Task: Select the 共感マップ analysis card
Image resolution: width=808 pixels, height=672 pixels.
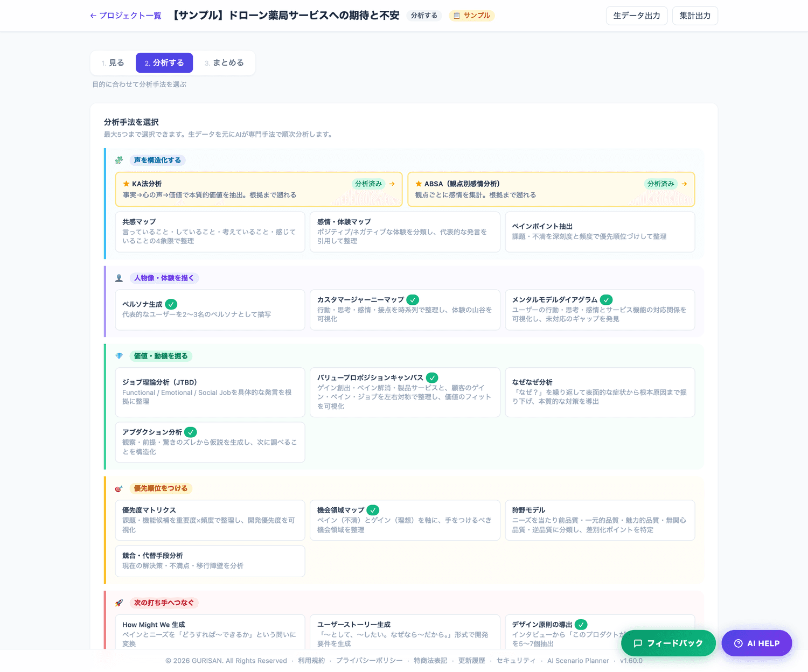Action: (210, 232)
